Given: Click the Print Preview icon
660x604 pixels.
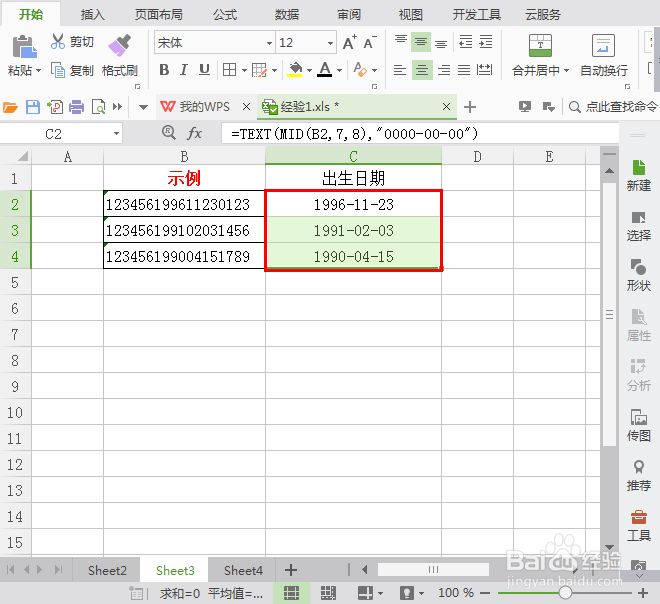Looking at the screenshot, I should 98,107.
